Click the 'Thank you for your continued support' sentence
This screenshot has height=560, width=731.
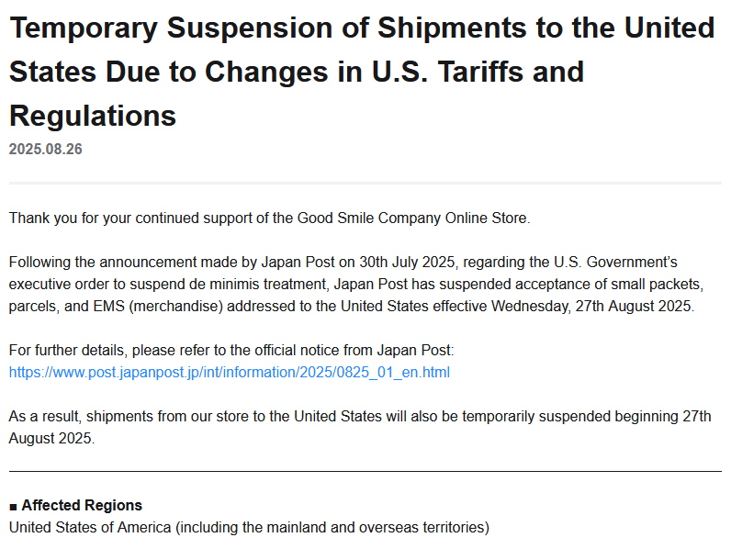tap(269, 218)
